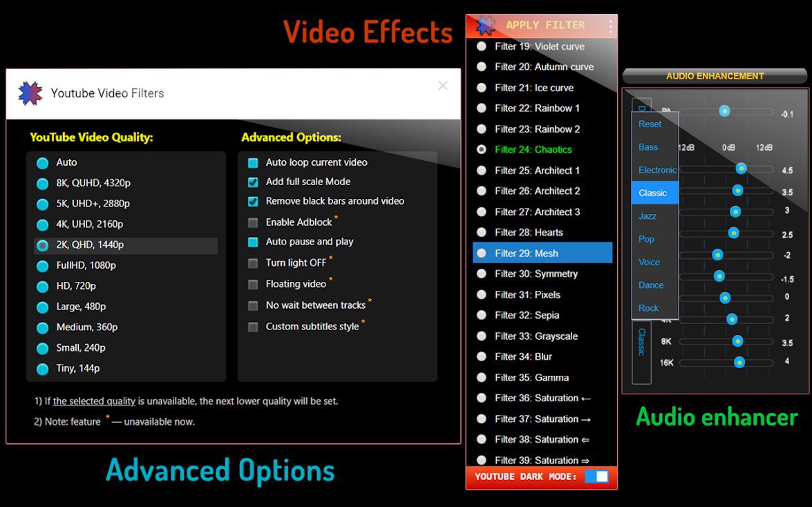812x507 pixels.
Task: Select Classic audio preset
Action: [654, 193]
